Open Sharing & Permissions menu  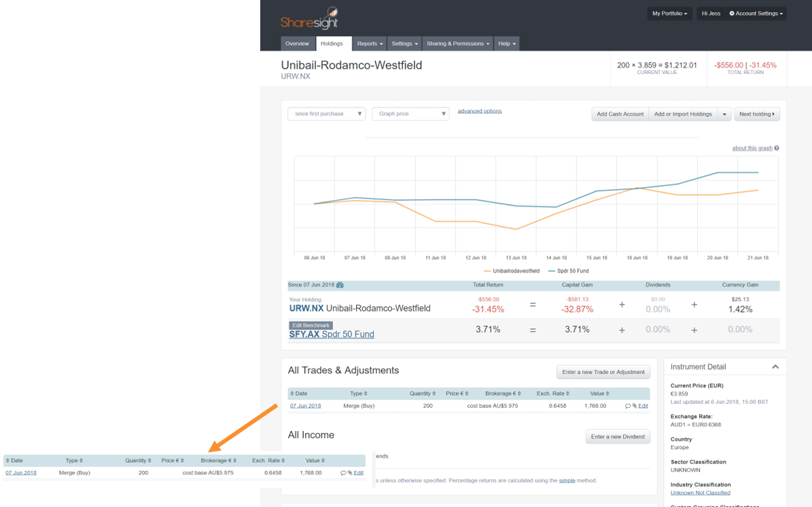[x=458, y=43]
